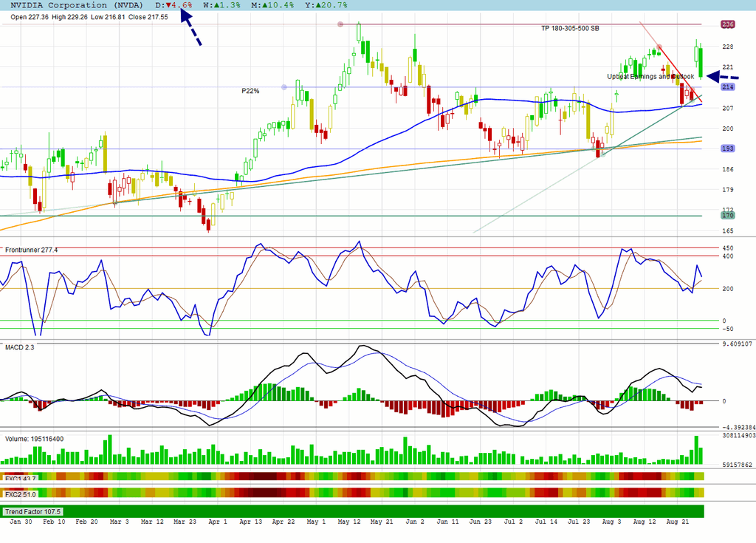Click the Jan 30 date label
The image size is (756, 543).
click(21, 522)
